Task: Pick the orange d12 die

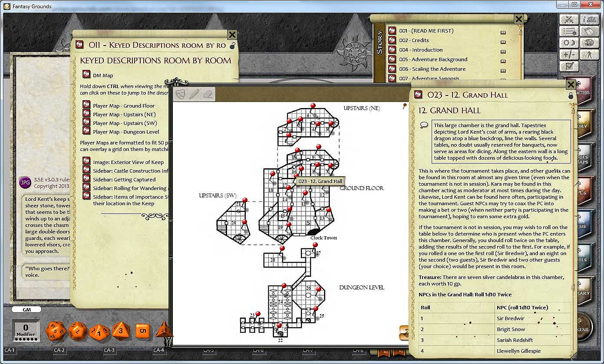Action: point(78,331)
